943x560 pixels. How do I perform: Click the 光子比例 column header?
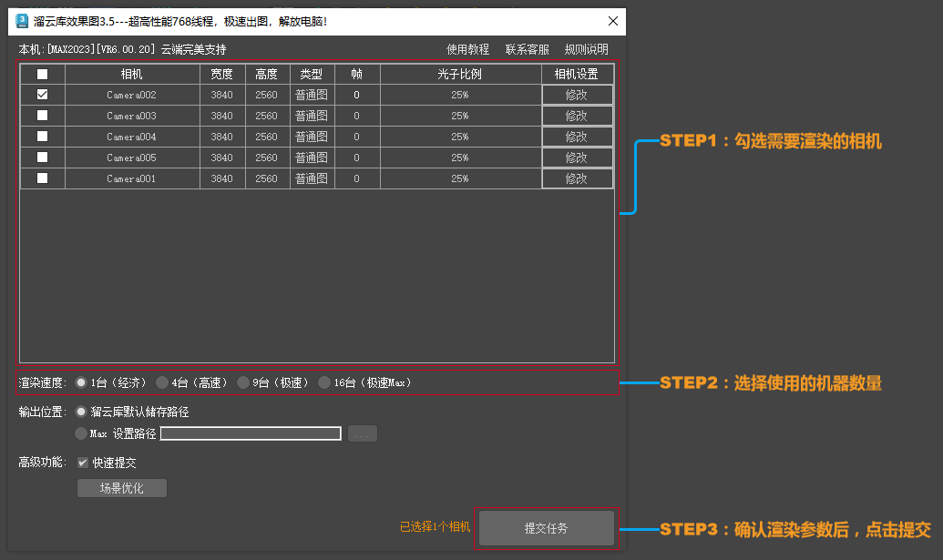pos(460,74)
